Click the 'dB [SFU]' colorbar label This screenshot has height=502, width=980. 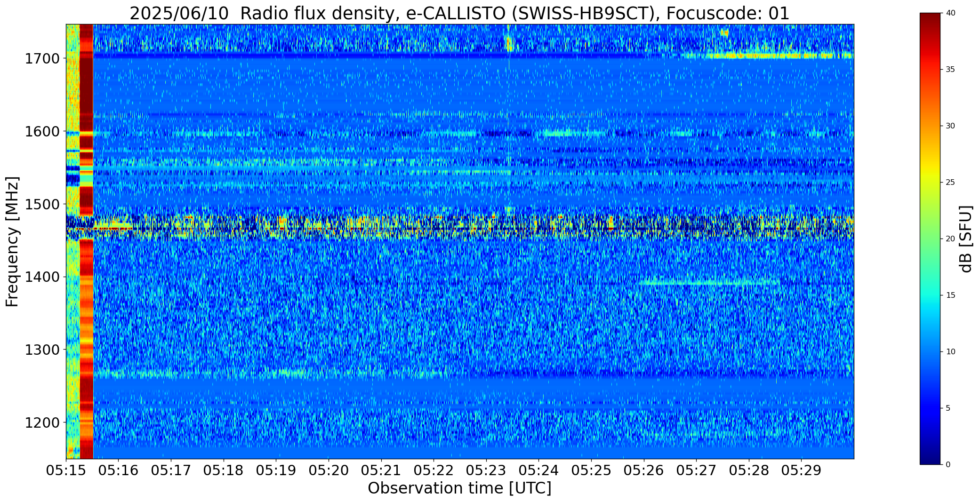tap(966, 239)
